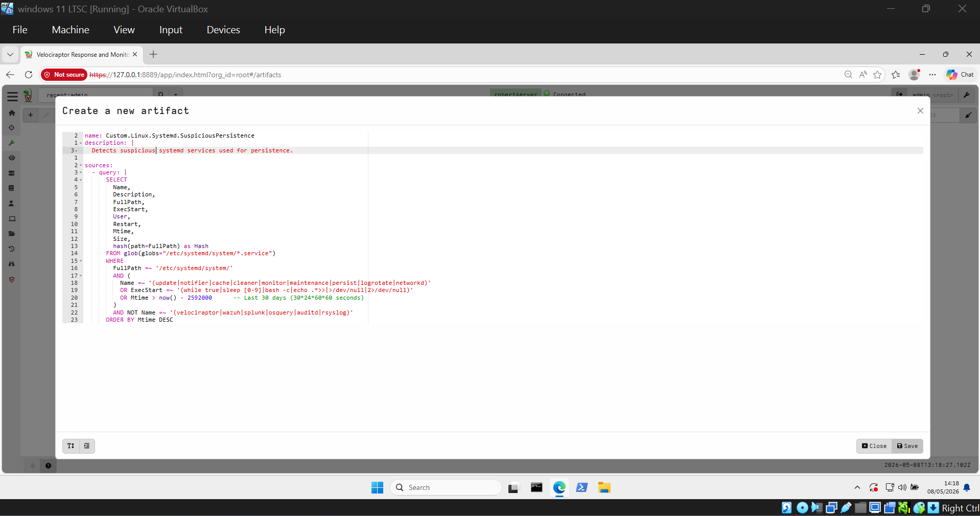Open the client search dropdown arrow

click(x=176, y=95)
